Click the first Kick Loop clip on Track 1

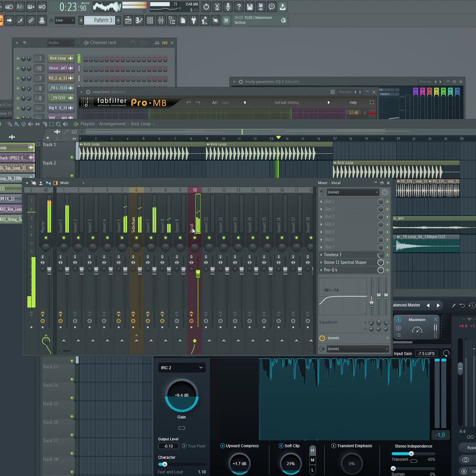(142, 151)
